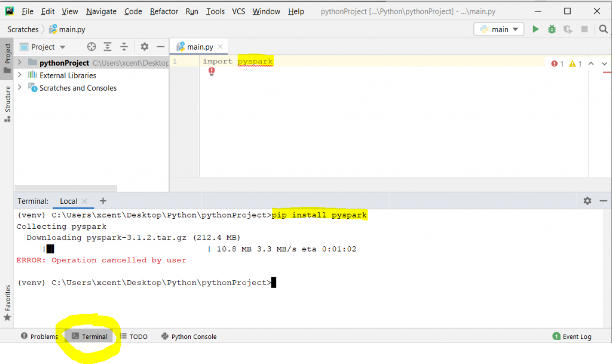Switch to the TODO tool window
Image resolution: width=612 pixels, height=364 pixels.
tap(133, 337)
